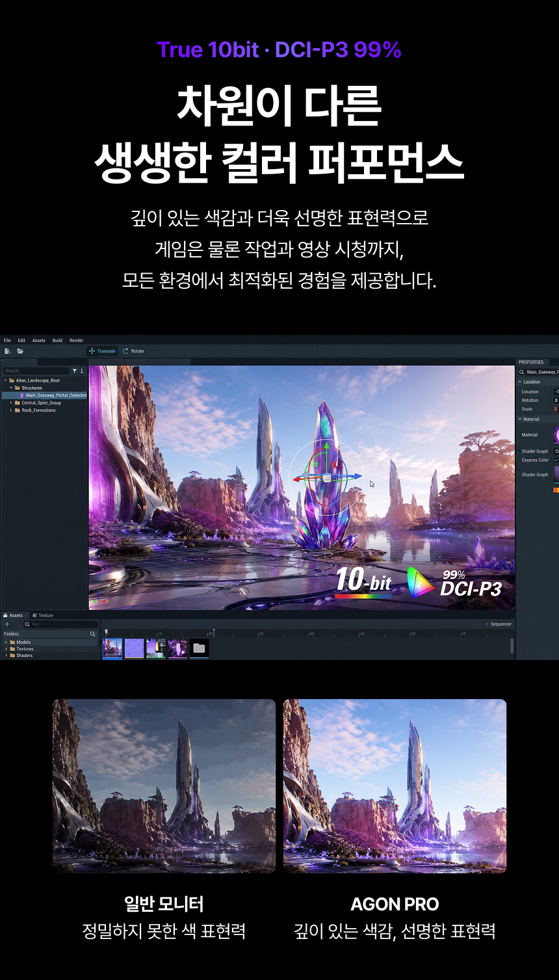The width and height of the screenshot is (559, 980).
Task: Click the sort icon next to filter funnel
Action: pyautogui.click(x=82, y=371)
